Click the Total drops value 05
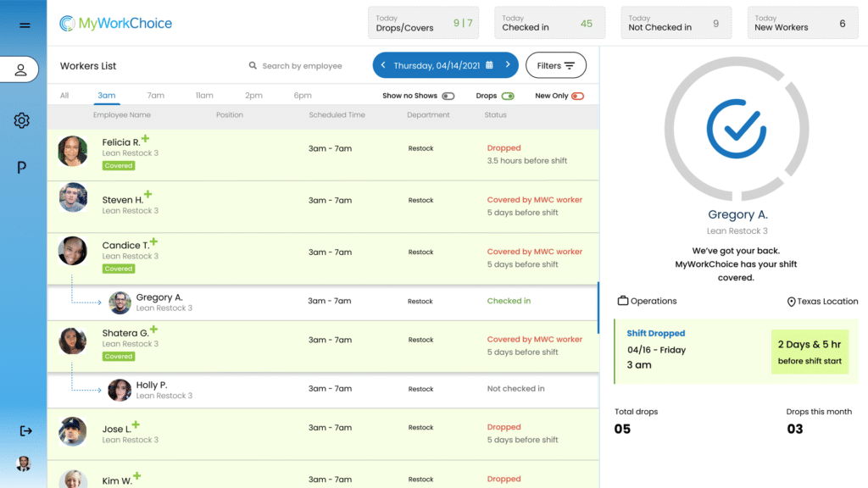This screenshot has width=868, height=488. 622,429
